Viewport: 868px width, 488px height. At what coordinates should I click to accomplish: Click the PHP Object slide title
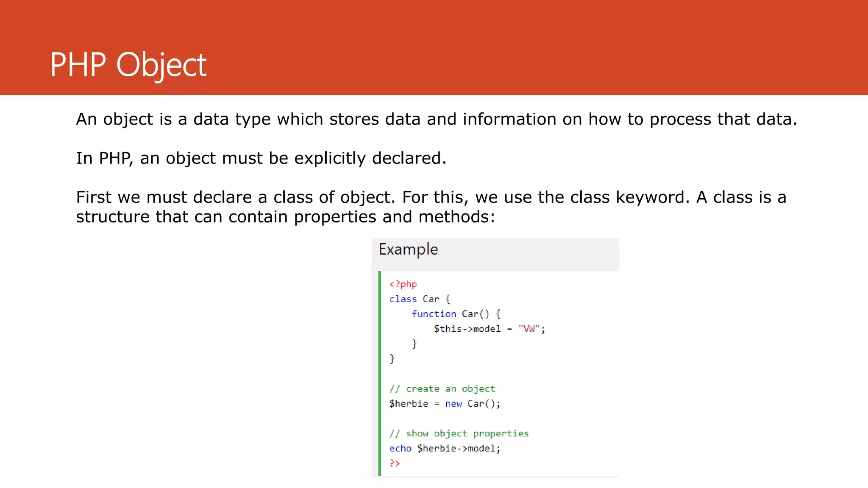[128, 65]
